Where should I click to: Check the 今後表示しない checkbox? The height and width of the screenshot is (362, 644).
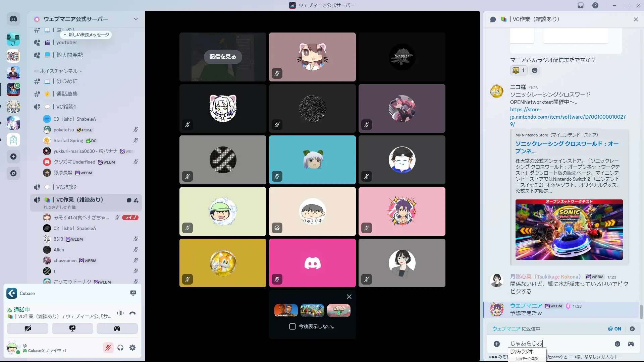point(292,326)
